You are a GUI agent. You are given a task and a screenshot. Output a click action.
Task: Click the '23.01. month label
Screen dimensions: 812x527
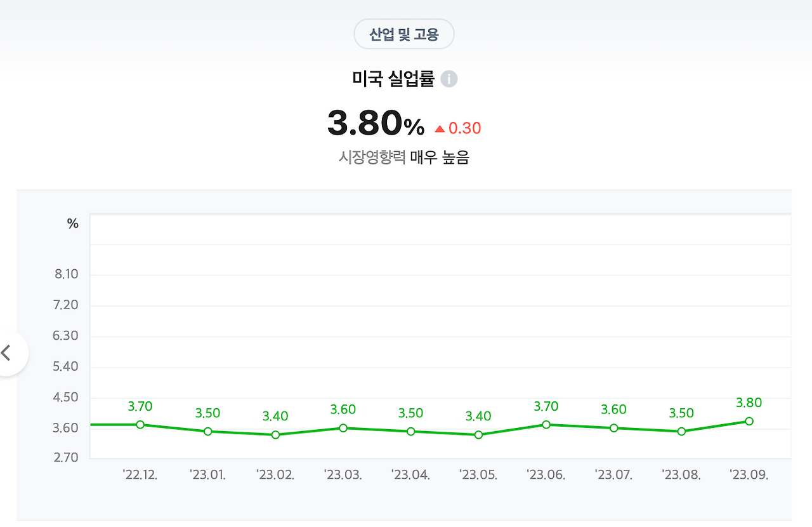[207, 474]
